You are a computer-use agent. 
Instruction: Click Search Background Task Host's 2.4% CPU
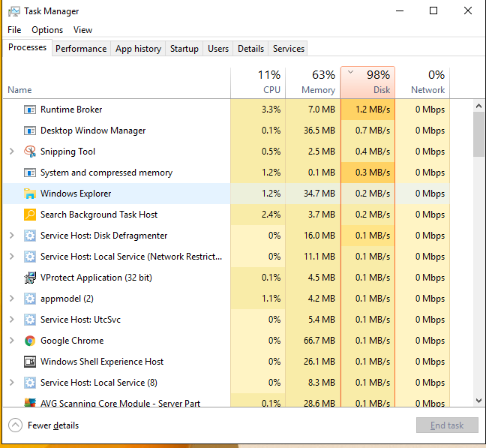pos(271,215)
